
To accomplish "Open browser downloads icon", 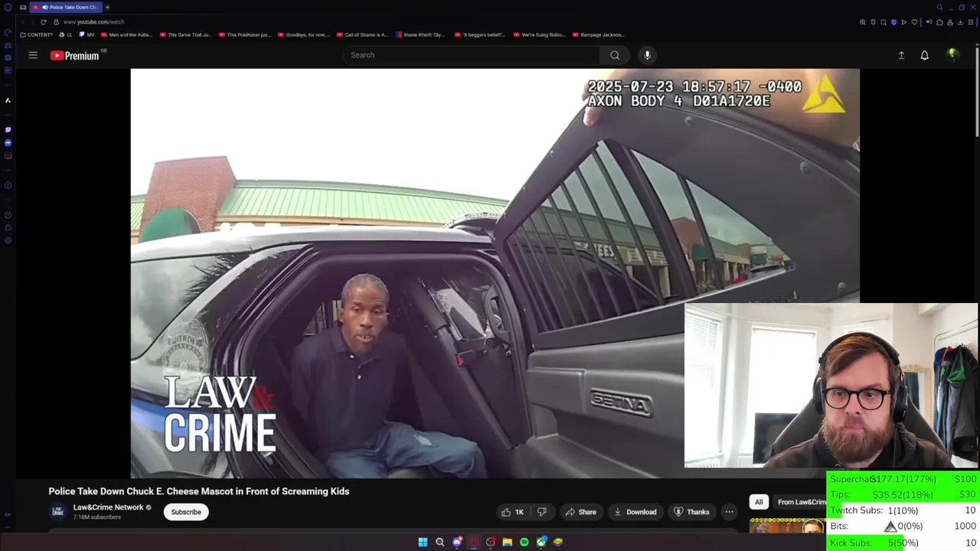I will click(960, 22).
